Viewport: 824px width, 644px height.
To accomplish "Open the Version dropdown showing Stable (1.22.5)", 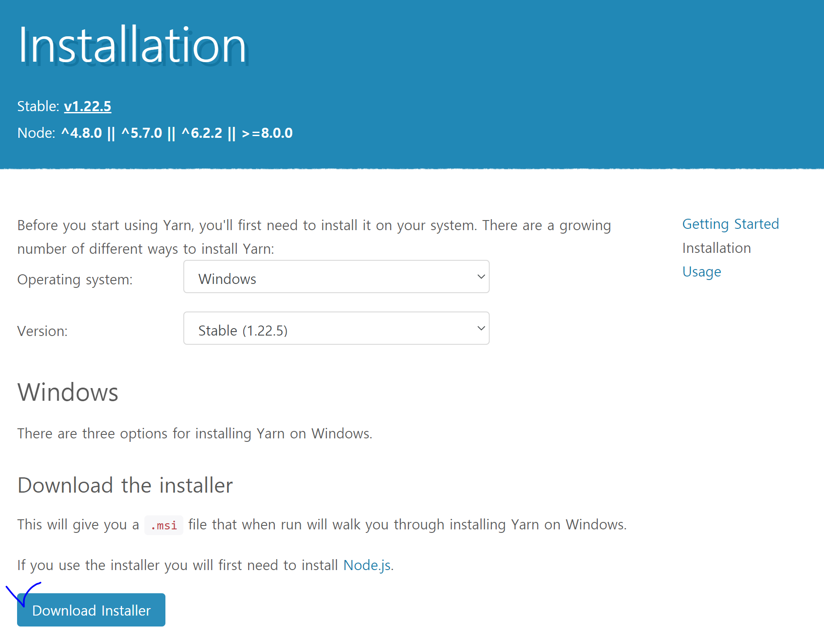I will (x=336, y=328).
